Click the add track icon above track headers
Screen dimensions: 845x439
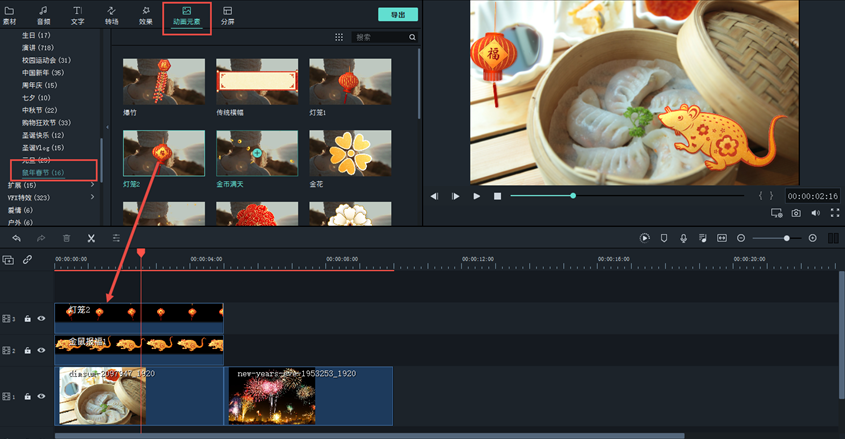click(8, 260)
